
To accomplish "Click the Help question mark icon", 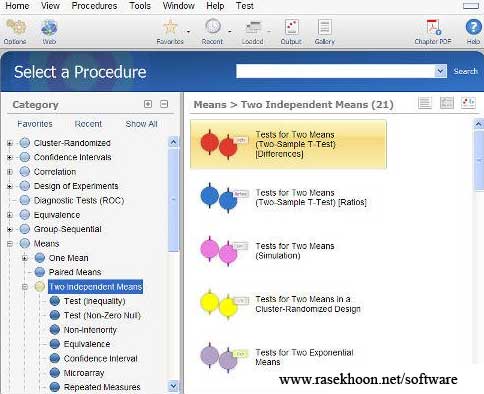I will pos(473,27).
